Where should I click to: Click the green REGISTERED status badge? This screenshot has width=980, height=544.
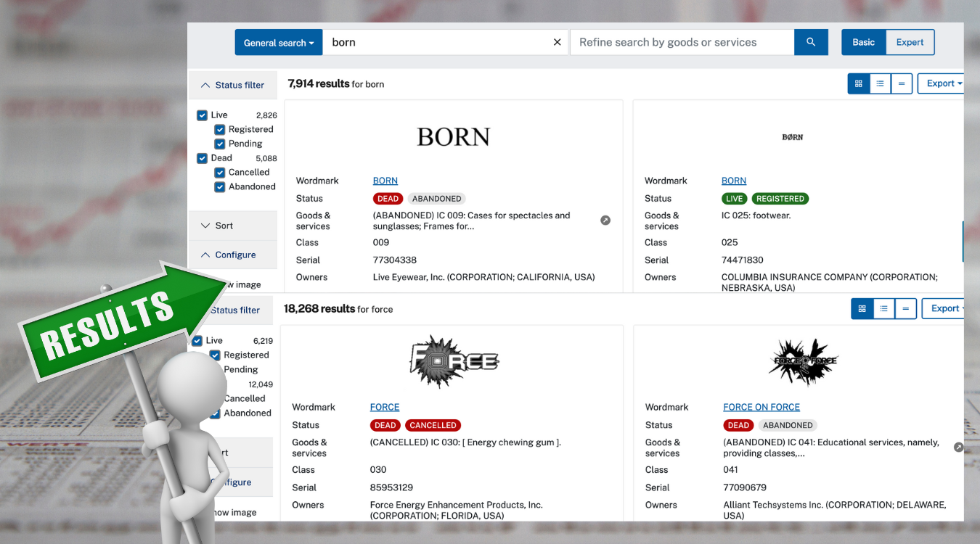pyautogui.click(x=780, y=199)
